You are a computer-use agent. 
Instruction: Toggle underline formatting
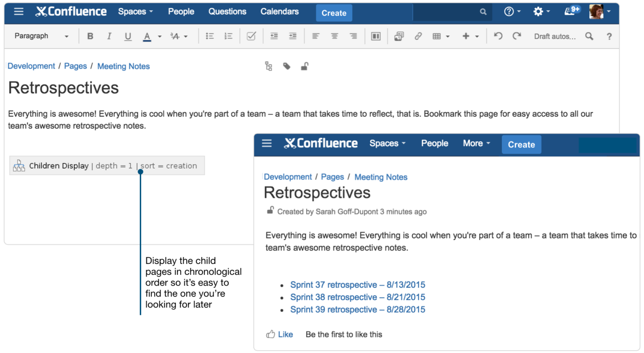[x=128, y=36]
